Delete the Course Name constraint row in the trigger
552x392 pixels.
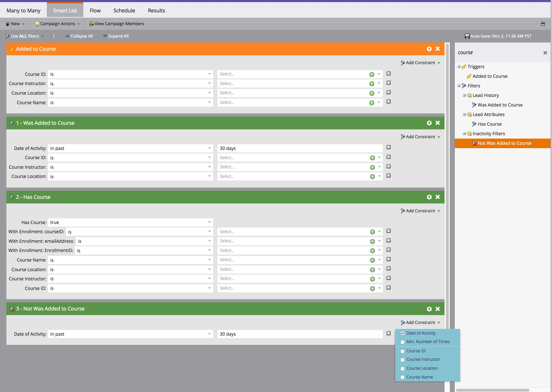388,102
